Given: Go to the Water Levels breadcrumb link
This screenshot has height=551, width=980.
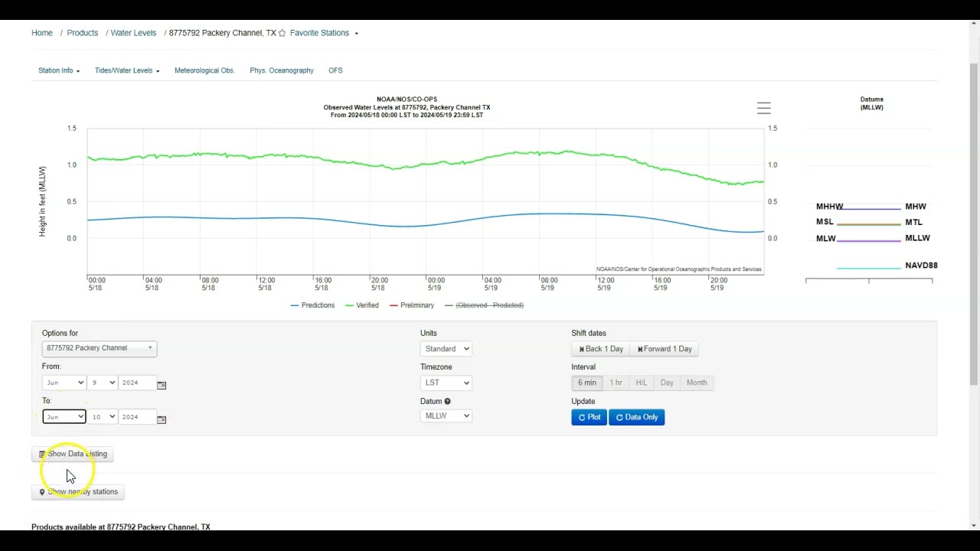Looking at the screenshot, I should point(133,33).
